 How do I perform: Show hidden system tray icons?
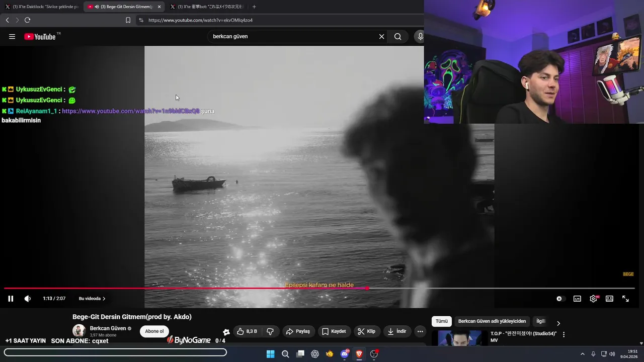pos(583,354)
